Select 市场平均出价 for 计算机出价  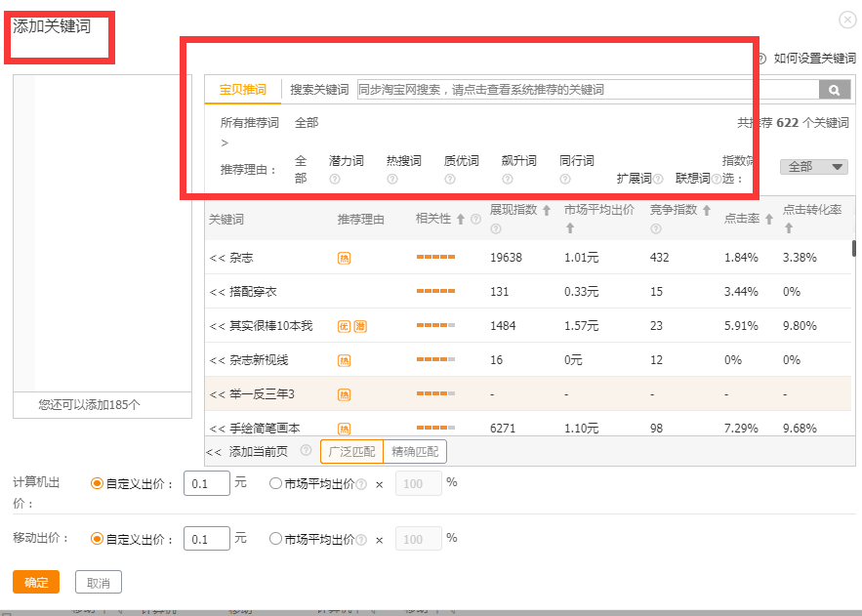pos(275,483)
